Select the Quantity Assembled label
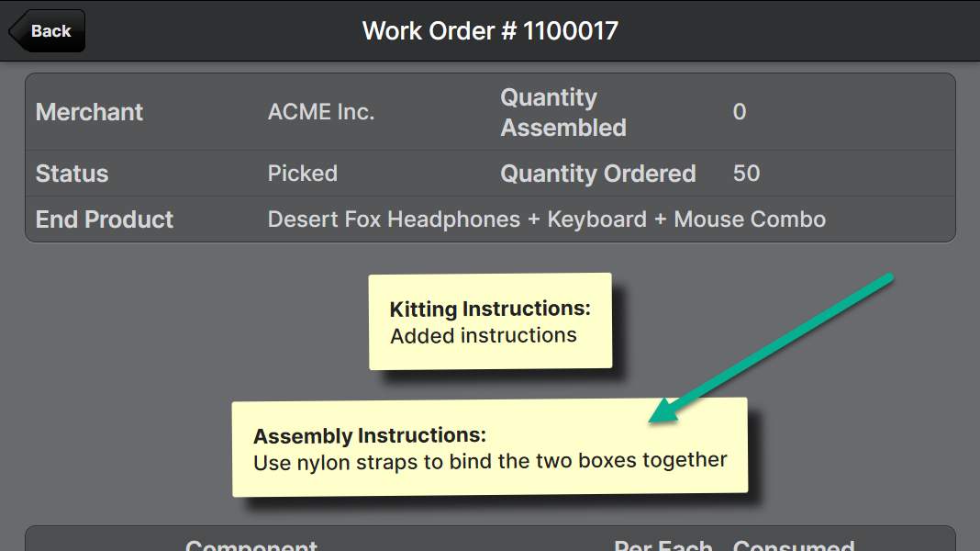980x551 pixels. (x=562, y=112)
